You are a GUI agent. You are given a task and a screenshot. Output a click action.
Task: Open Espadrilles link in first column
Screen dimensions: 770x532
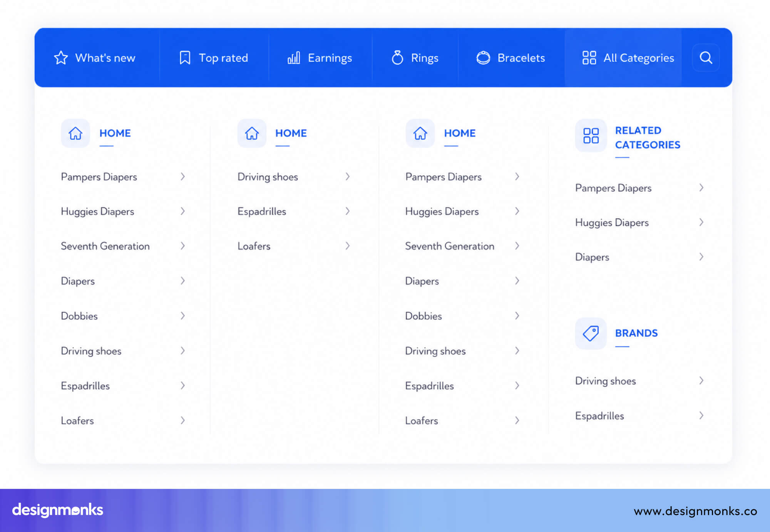click(85, 386)
